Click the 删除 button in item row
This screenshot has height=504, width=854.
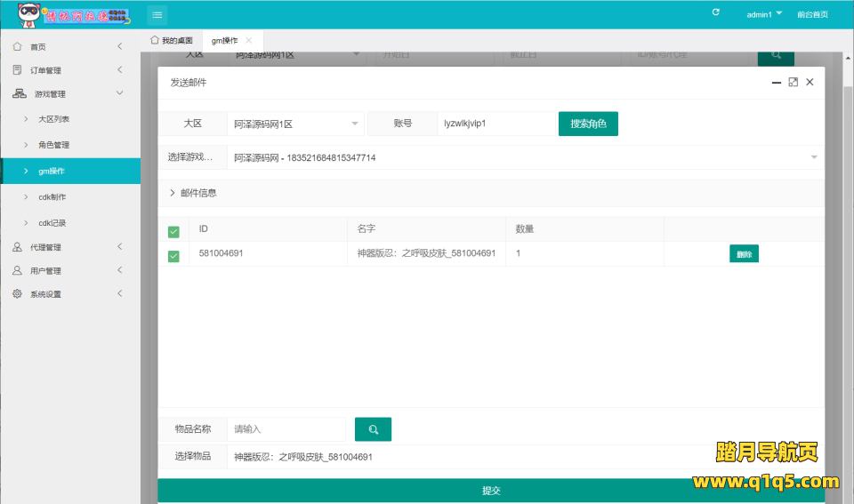pyautogui.click(x=744, y=254)
